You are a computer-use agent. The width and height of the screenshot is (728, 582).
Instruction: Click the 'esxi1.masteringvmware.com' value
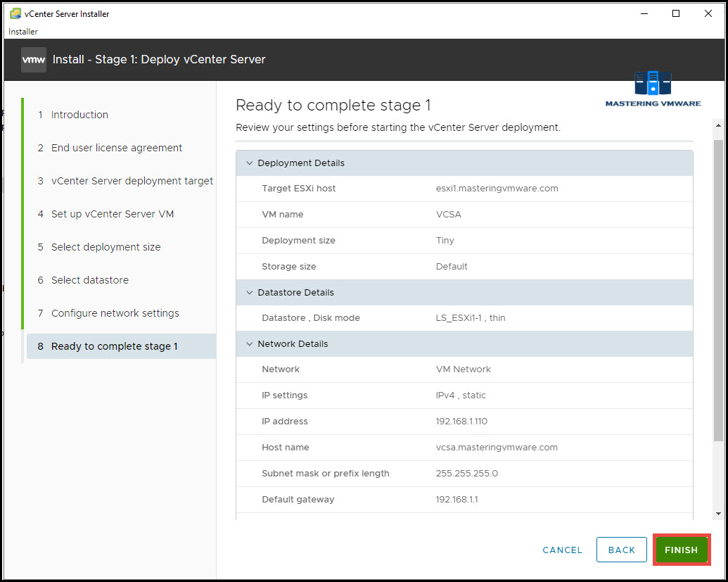(x=497, y=189)
